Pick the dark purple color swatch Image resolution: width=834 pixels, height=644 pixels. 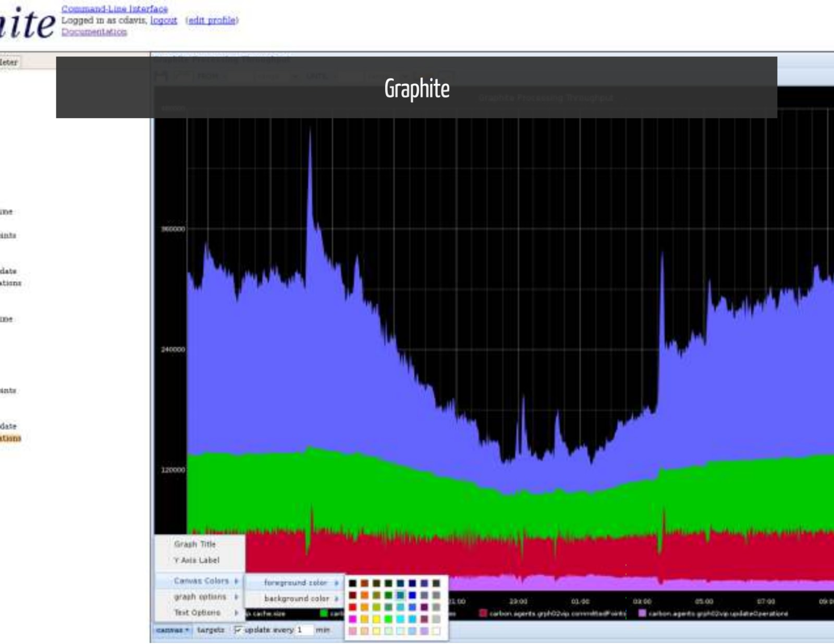click(x=424, y=607)
